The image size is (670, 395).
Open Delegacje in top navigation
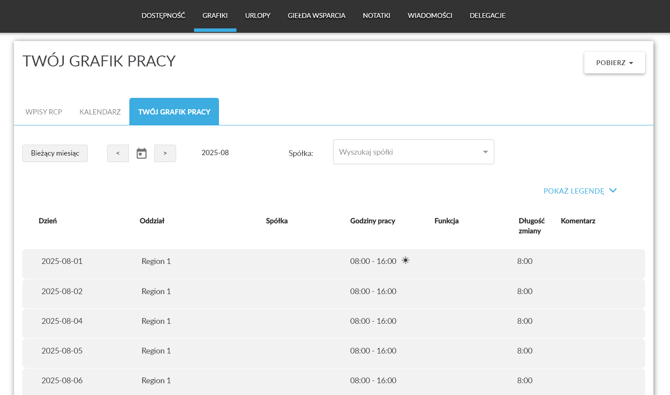coord(488,16)
